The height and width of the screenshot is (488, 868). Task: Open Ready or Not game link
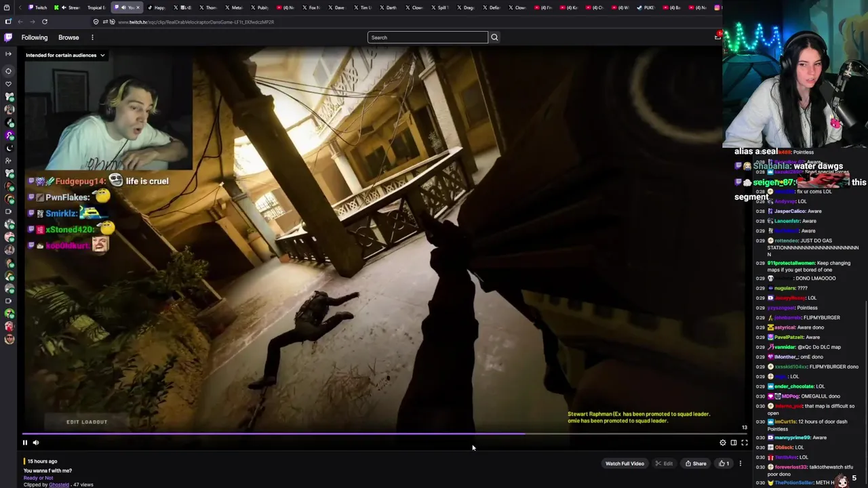coord(38,478)
